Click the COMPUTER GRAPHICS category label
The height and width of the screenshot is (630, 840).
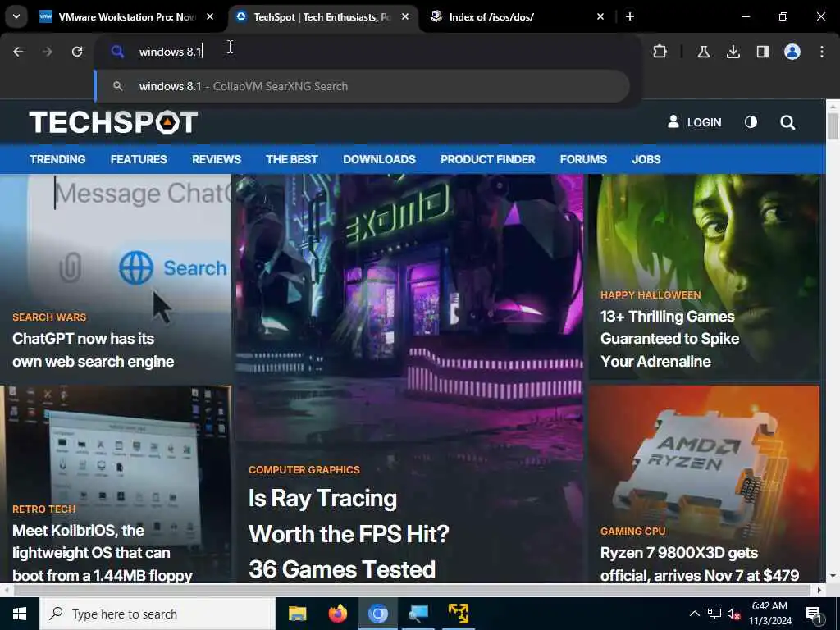(x=304, y=470)
